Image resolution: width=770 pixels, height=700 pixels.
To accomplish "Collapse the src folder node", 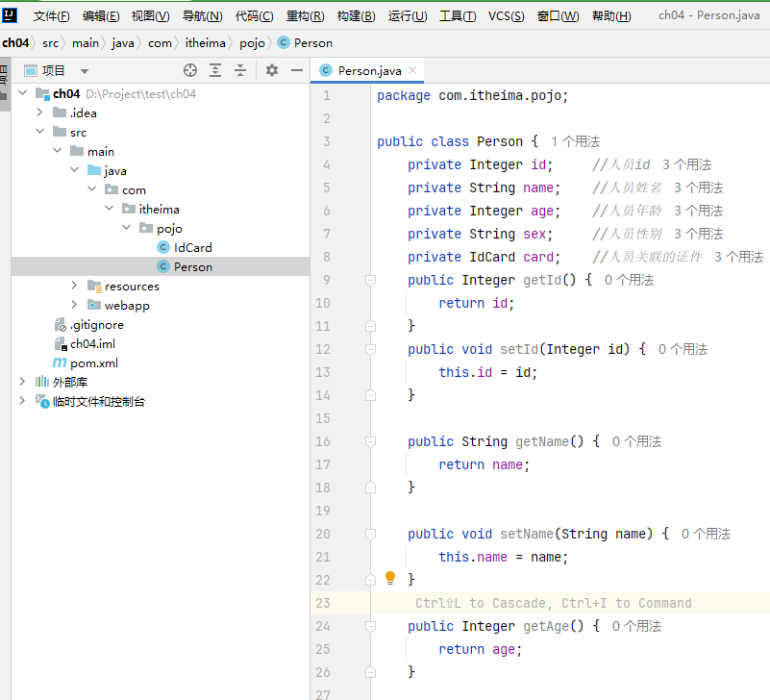I will [x=39, y=132].
